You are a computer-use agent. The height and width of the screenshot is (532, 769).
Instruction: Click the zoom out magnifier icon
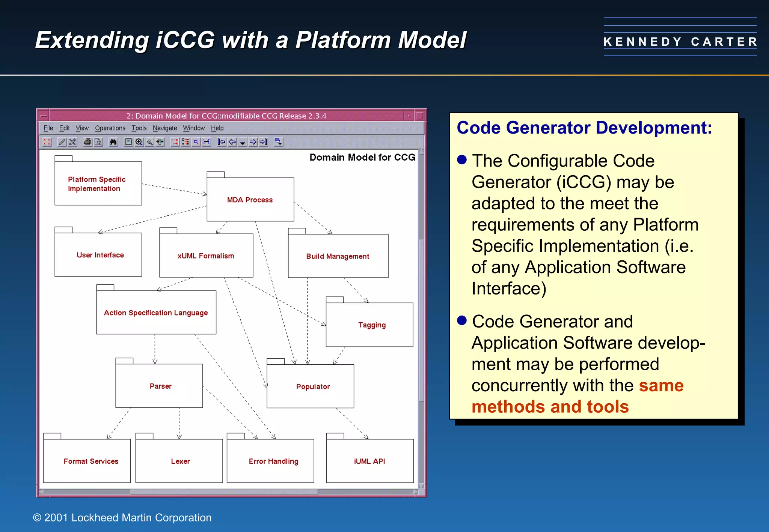pos(149,142)
